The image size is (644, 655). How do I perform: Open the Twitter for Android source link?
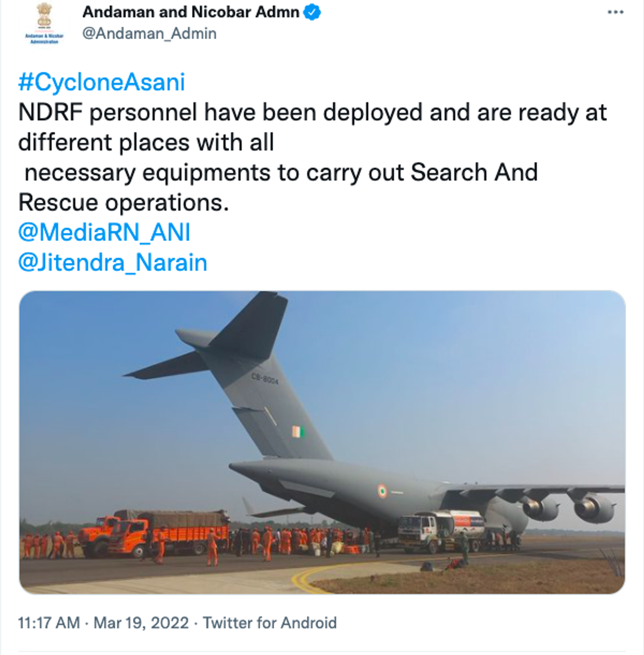coord(270,623)
